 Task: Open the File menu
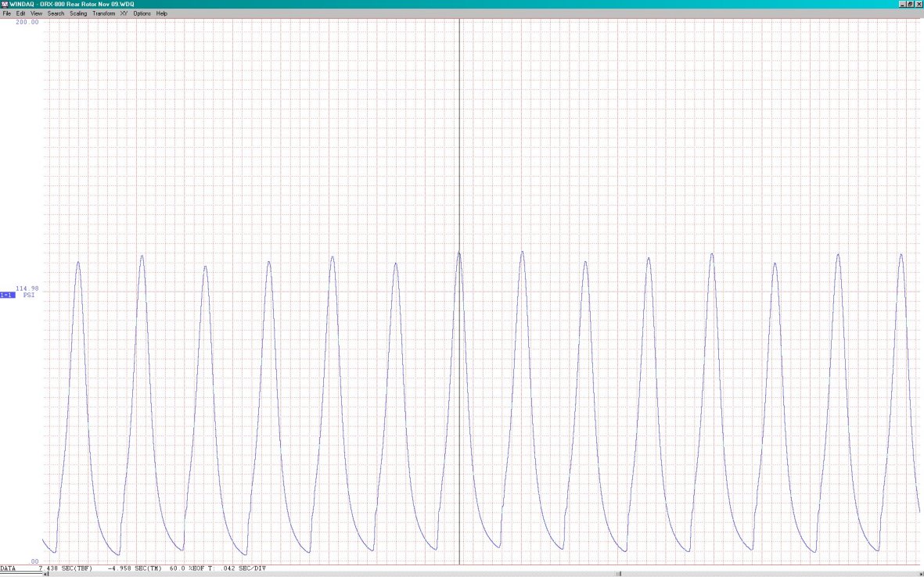(x=7, y=13)
